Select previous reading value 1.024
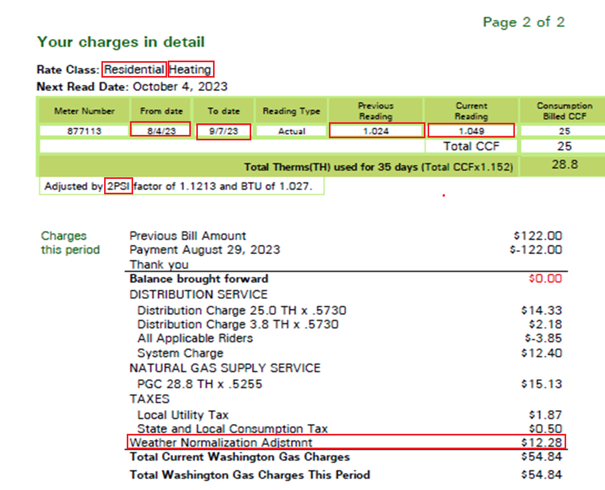Image resolution: width=605 pixels, height=490 pixels. tap(376, 131)
